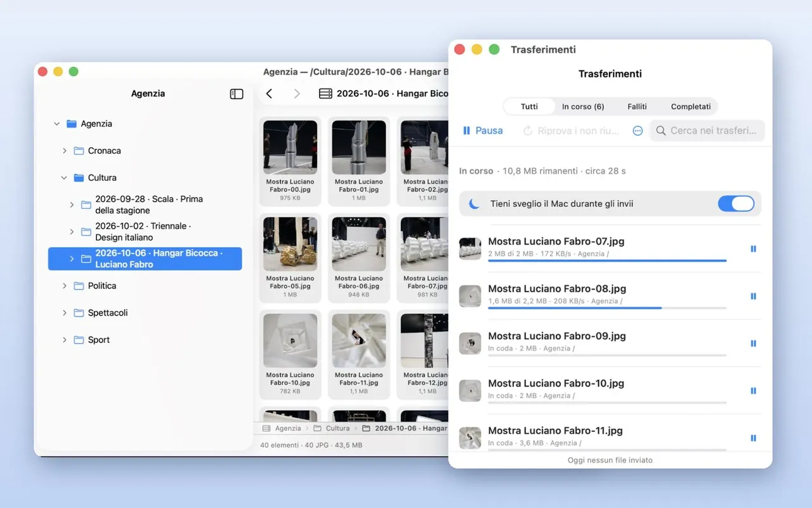Show the Tutti transfers tab

(529, 107)
